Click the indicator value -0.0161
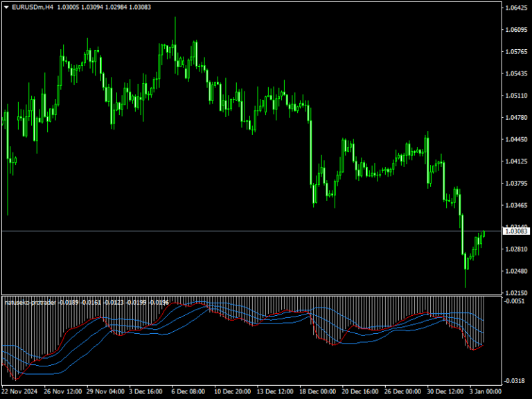532x399 pixels. point(91,302)
